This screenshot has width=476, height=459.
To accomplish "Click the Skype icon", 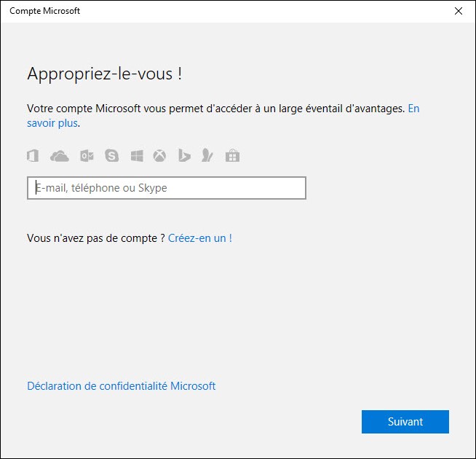I will (111, 155).
